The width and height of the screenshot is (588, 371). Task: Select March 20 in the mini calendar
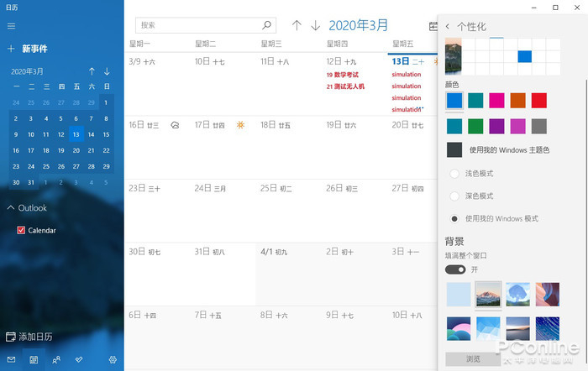(x=76, y=150)
